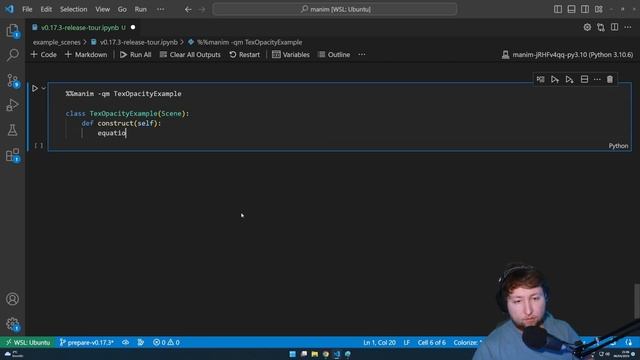640x360 pixels.
Task: Expand the run cell options chevron
Action: 44,88
